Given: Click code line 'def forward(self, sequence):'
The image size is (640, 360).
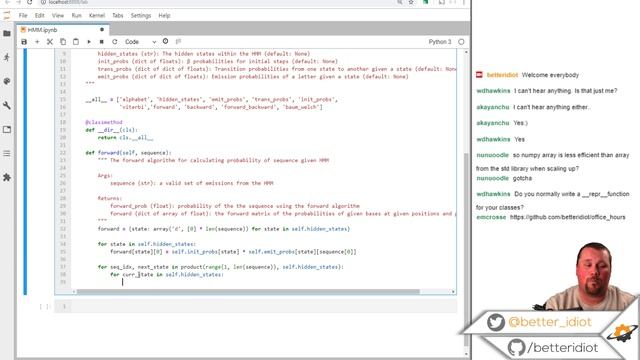Looking at the screenshot, I should 128,153.
